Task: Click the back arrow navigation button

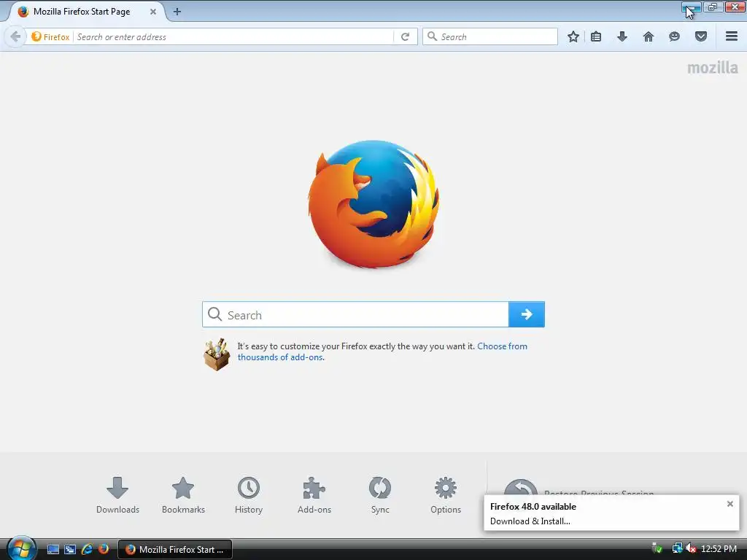Action: tap(15, 36)
